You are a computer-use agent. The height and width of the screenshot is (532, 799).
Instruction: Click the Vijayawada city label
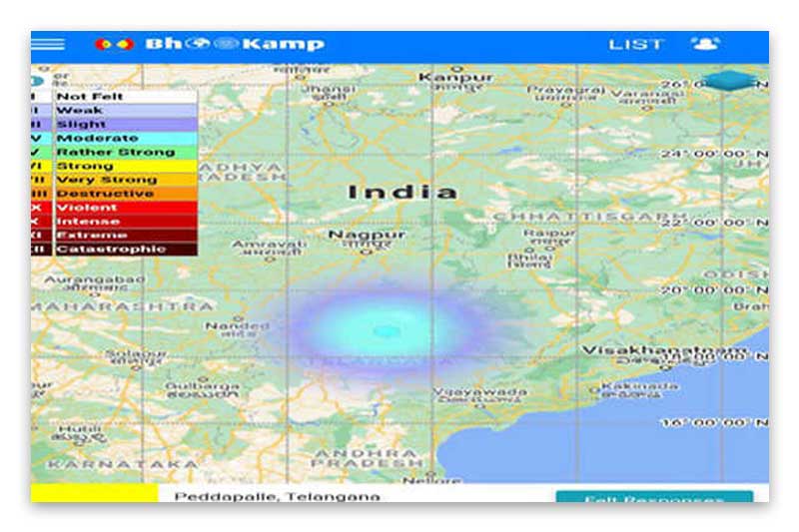(x=479, y=392)
